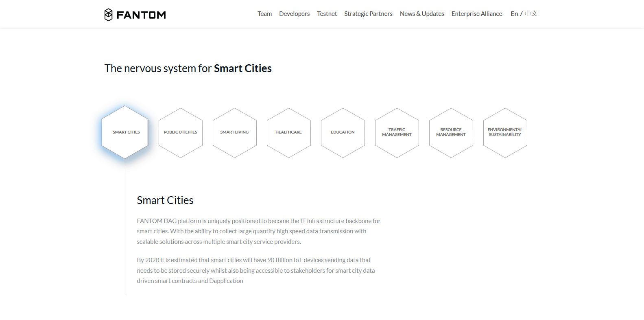Select the Healthcare hexagon
This screenshot has width=644, height=320.
289,133
